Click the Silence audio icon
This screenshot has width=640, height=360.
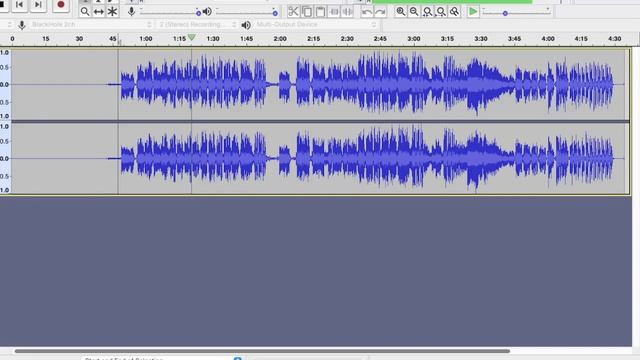coord(348,11)
